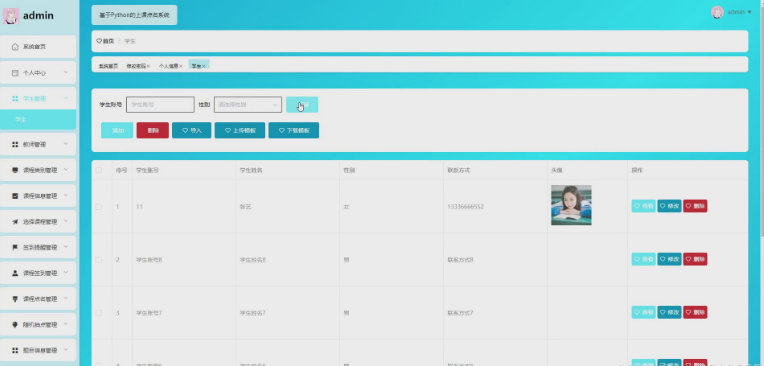Click the 学生账号8 cell in row 2
The height and width of the screenshot is (366, 764).
click(149, 260)
